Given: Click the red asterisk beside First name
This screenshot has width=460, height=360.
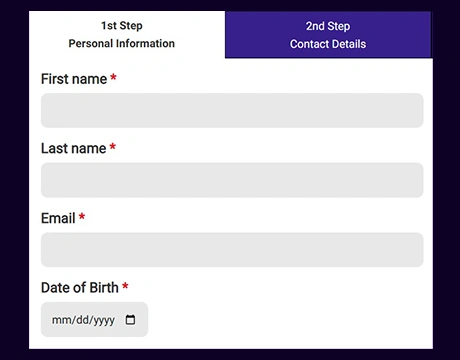Looking at the screenshot, I should pos(113,78).
